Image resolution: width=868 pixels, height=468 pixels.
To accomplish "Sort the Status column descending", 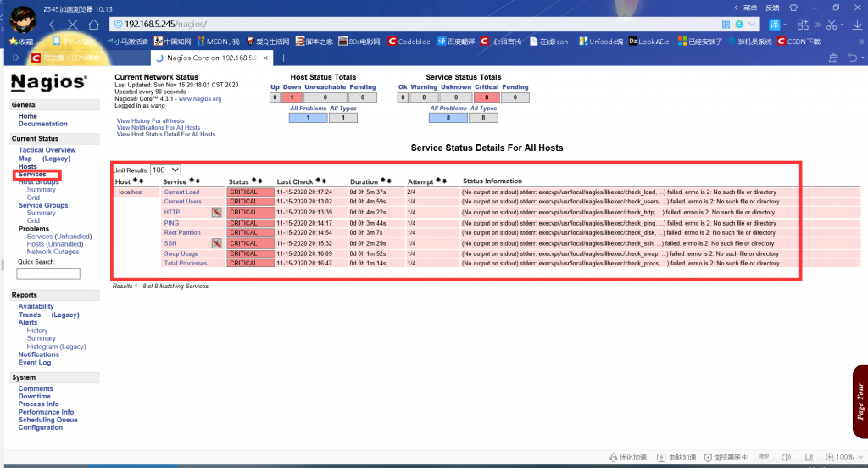I will [x=261, y=181].
